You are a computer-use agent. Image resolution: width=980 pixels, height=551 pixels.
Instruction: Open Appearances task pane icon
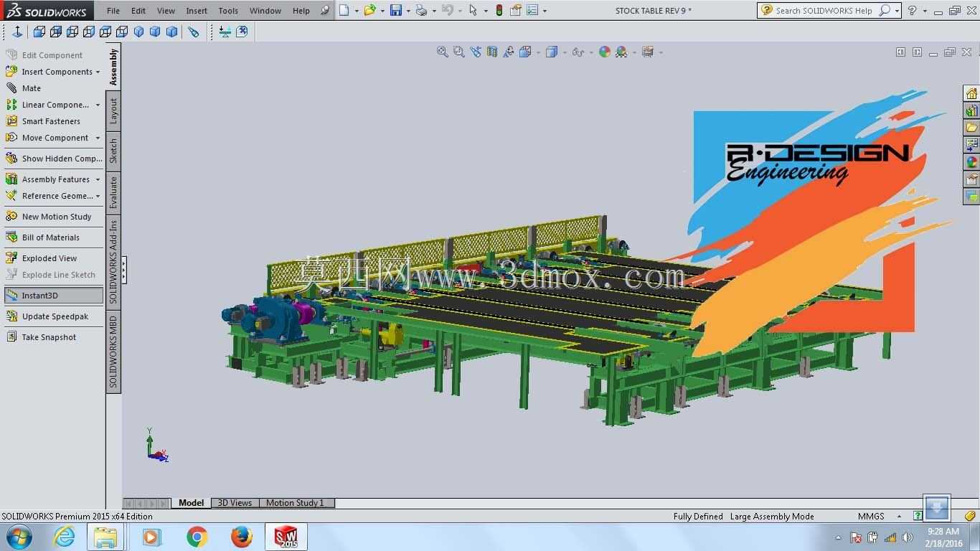971,162
